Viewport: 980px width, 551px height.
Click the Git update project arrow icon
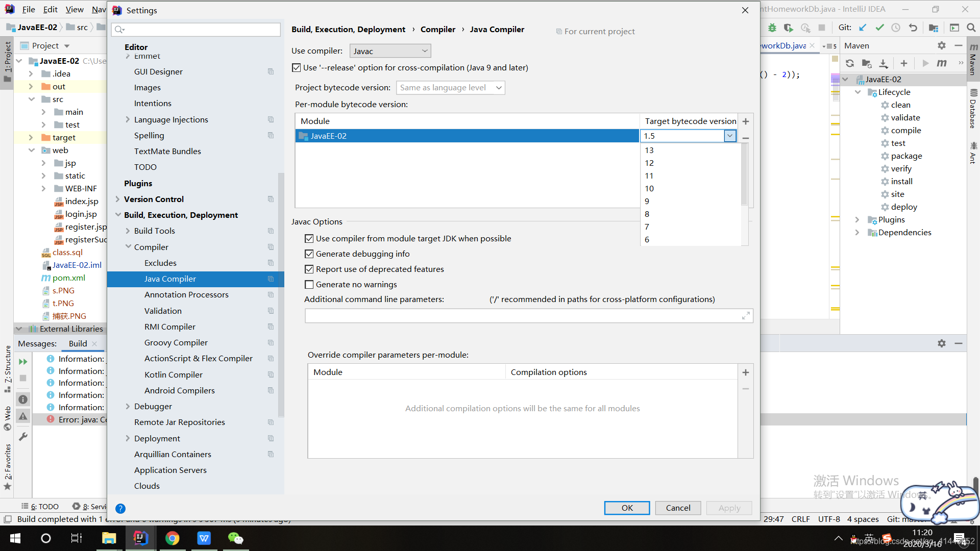[863, 28]
